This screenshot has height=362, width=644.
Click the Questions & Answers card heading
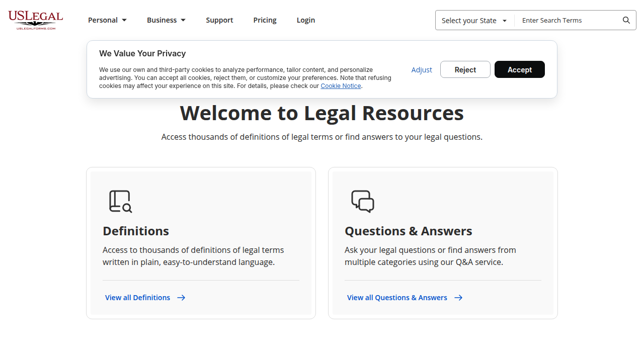click(409, 231)
